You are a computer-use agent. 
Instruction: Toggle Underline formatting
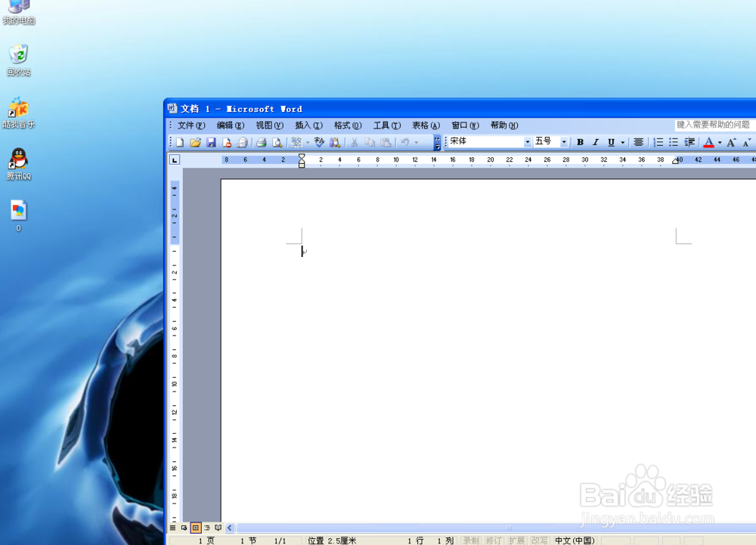pos(611,142)
